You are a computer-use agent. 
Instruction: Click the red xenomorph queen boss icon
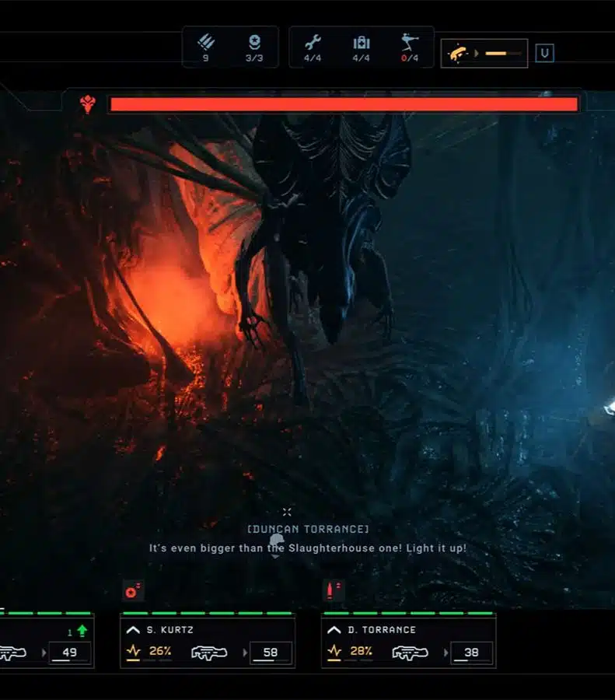88,104
